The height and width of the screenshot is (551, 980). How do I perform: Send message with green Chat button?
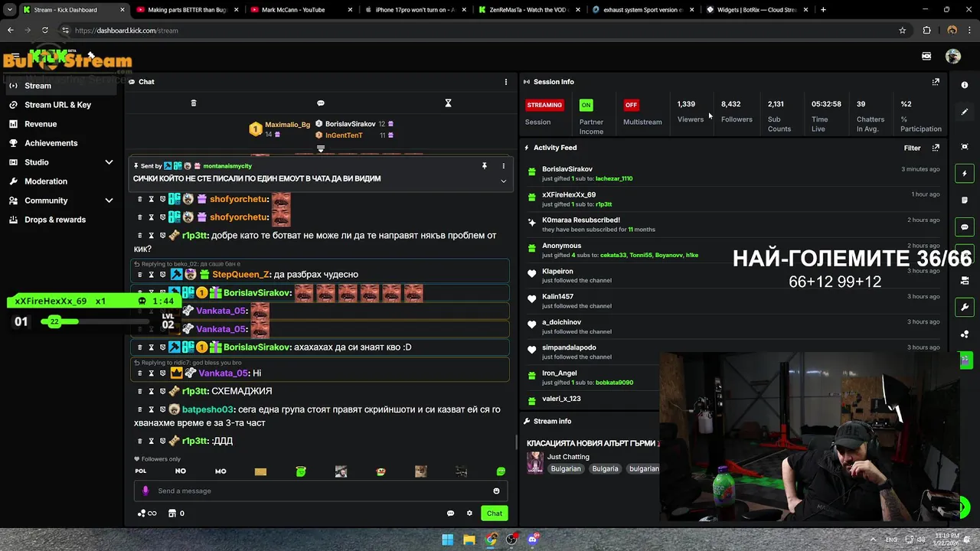tap(495, 514)
